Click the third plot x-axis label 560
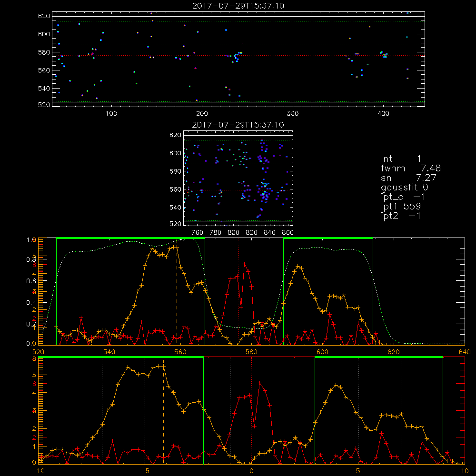Screen dimensions: 476x476 [x=180, y=352]
